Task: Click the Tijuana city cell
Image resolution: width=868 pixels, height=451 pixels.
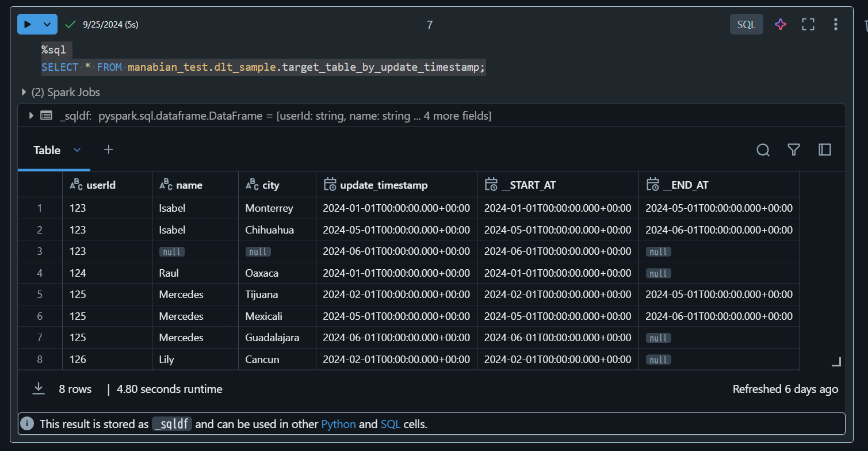Action: 277,294
